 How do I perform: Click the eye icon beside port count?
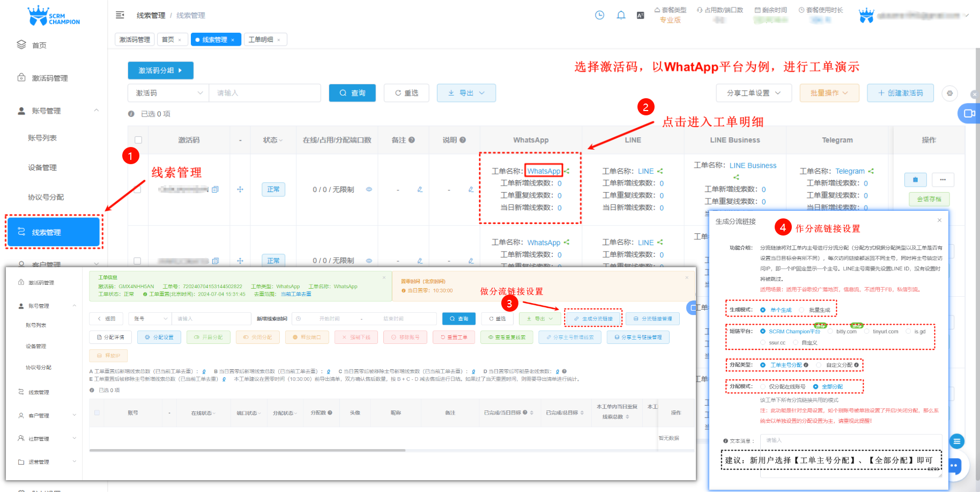coord(369,189)
